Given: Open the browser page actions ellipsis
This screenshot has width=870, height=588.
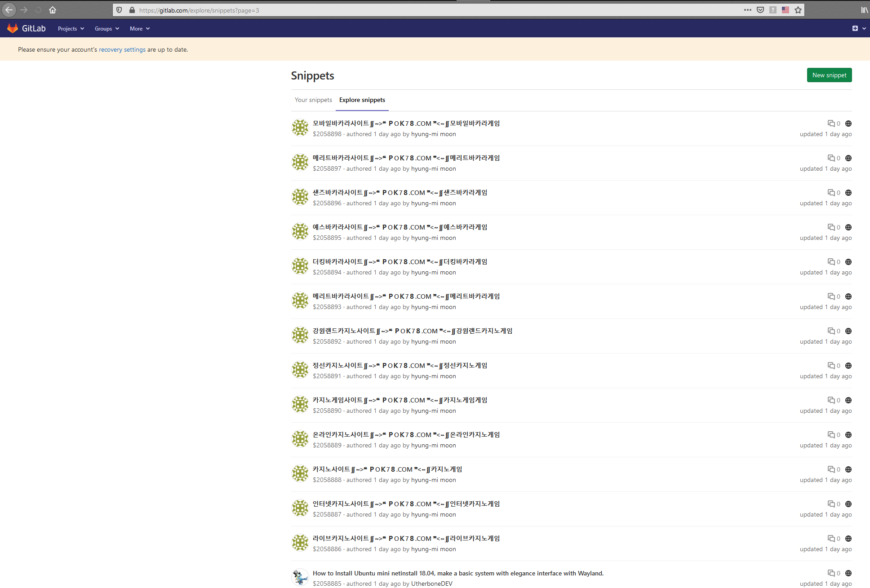Looking at the screenshot, I should (x=747, y=10).
